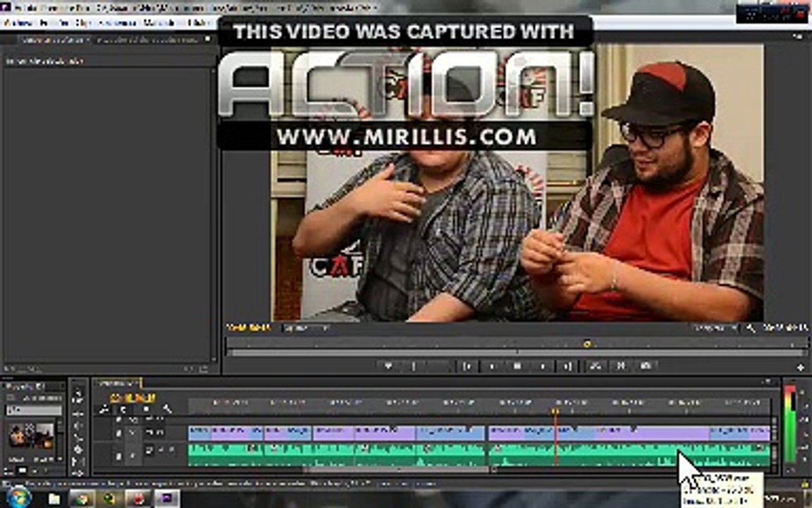Click Go to Out point button
The width and height of the screenshot is (812, 508).
568,366
